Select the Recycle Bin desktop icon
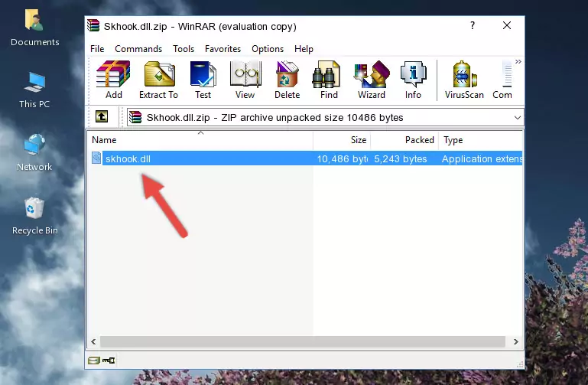Screen dimensions: 588x385 [x=35, y=217]
